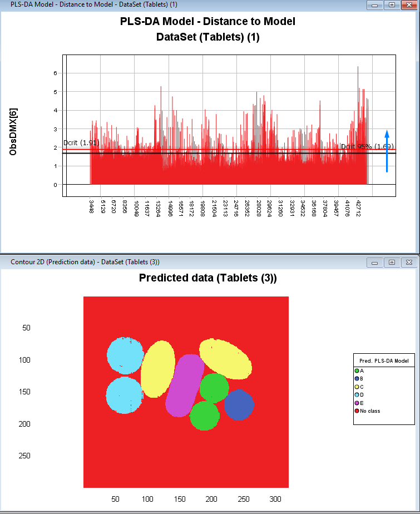
Task: Click the 'Predicted data (Tablets (3))' title
Action: pos(207,278)
